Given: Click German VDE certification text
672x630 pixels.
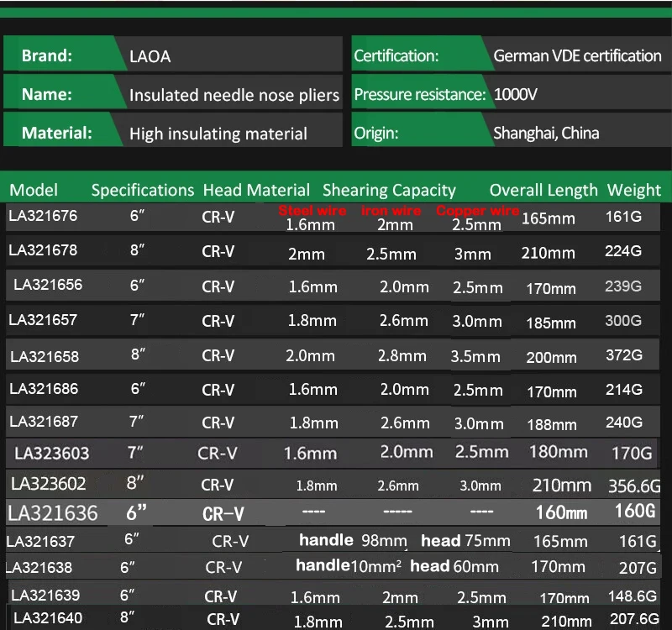Looking at the screenshot, I should click(577, 55).
